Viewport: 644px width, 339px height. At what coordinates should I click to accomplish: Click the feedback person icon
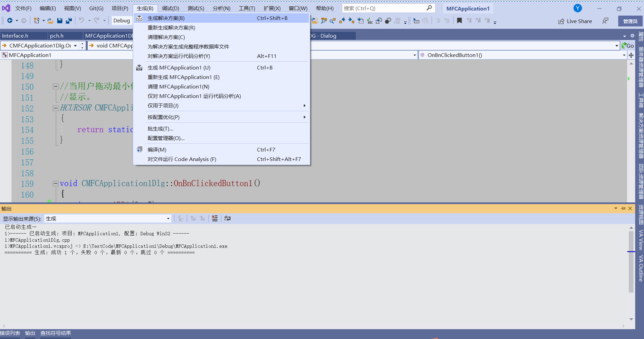pos(605,21)
